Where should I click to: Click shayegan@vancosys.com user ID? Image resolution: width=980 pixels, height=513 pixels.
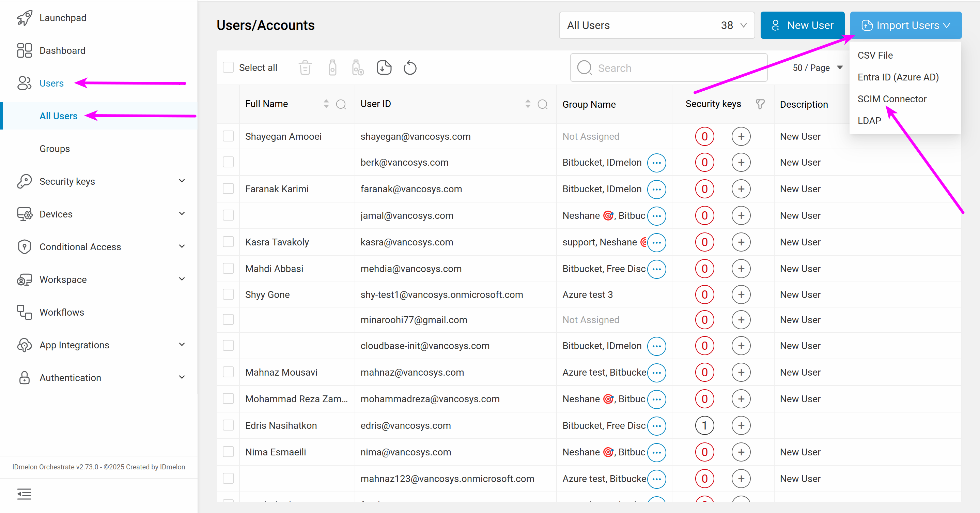416,136
